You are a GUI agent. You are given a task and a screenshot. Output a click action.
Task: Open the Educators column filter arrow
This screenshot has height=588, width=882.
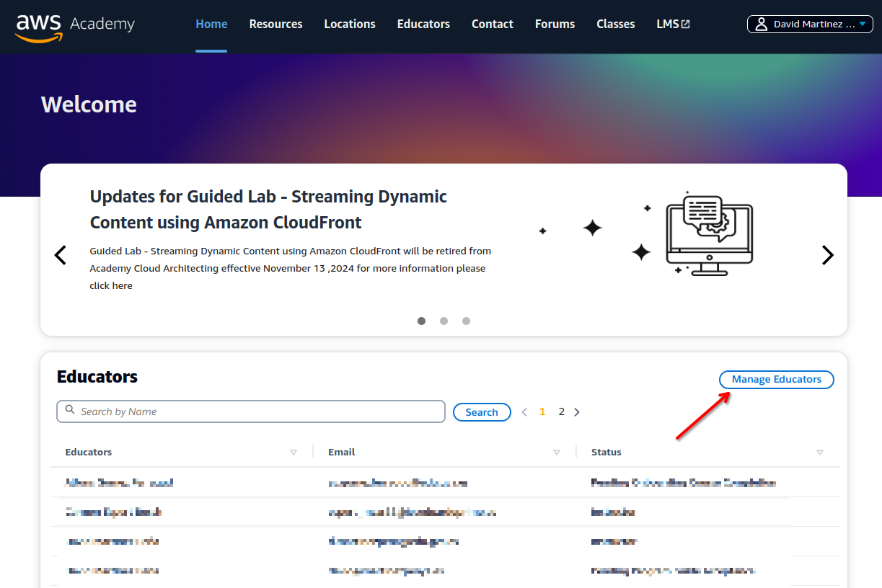pos(294,453)
